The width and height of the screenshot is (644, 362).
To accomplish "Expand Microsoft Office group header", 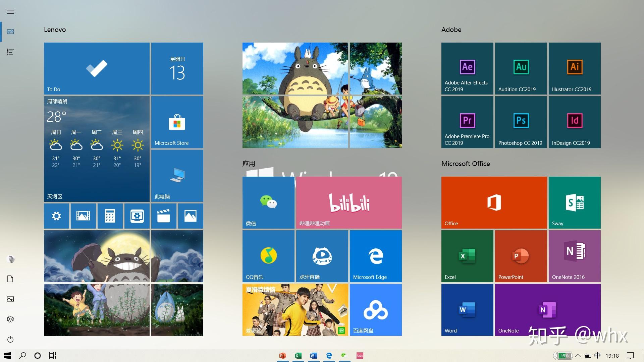I will pos(466,164).
